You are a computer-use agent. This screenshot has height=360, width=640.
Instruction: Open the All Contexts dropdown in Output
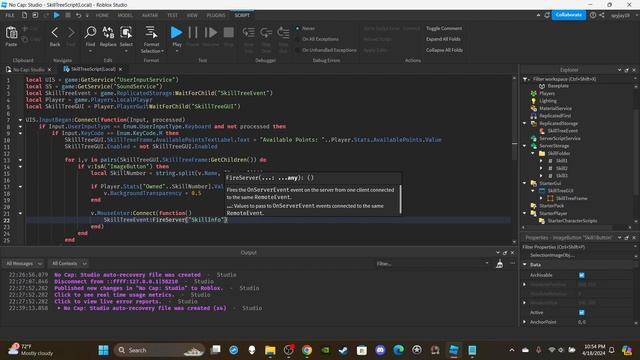coord(69,264)
